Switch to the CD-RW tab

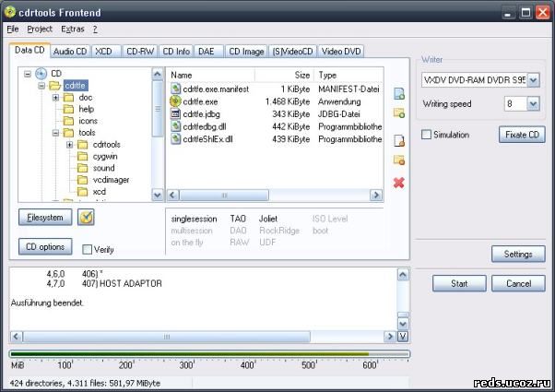click(140, 52)
